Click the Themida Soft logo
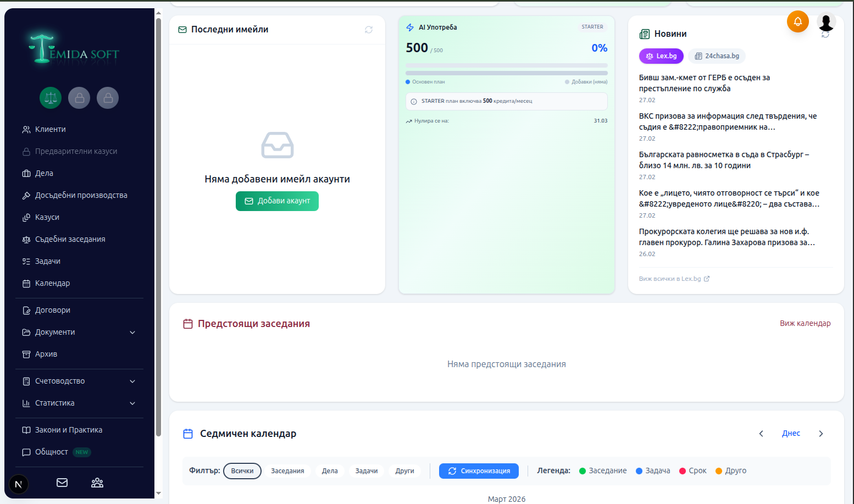The image size is (854, 504). pos(74,48)
